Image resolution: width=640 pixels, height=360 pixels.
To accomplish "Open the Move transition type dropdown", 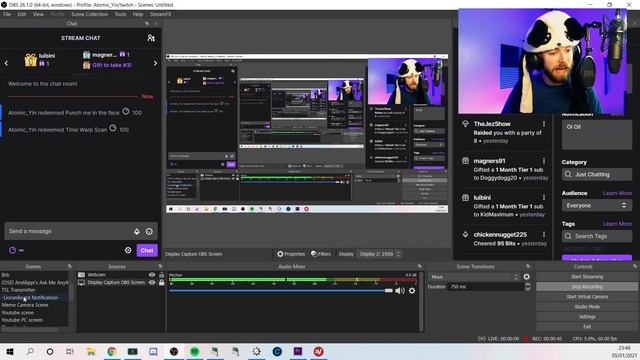I will point(475,277).
